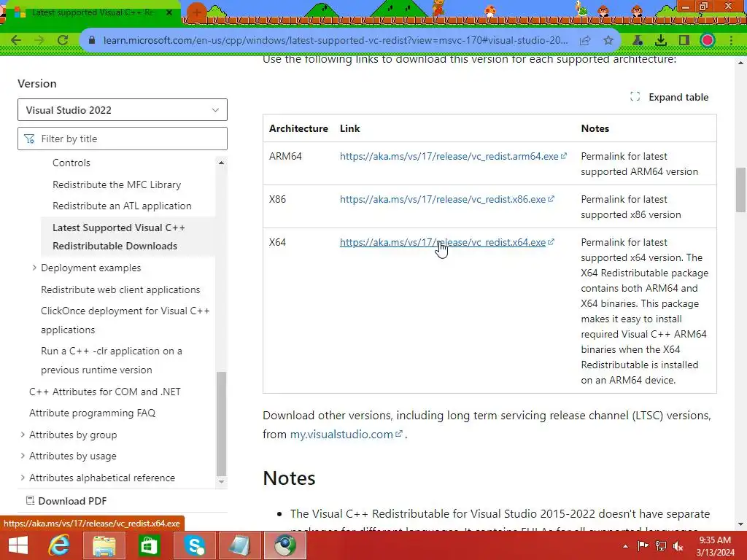Open C++ Attributes for COM and .NET
Image resolution: width=747 pixels, height=560 pixels.
pyautogui.click(x=105, y=392)
